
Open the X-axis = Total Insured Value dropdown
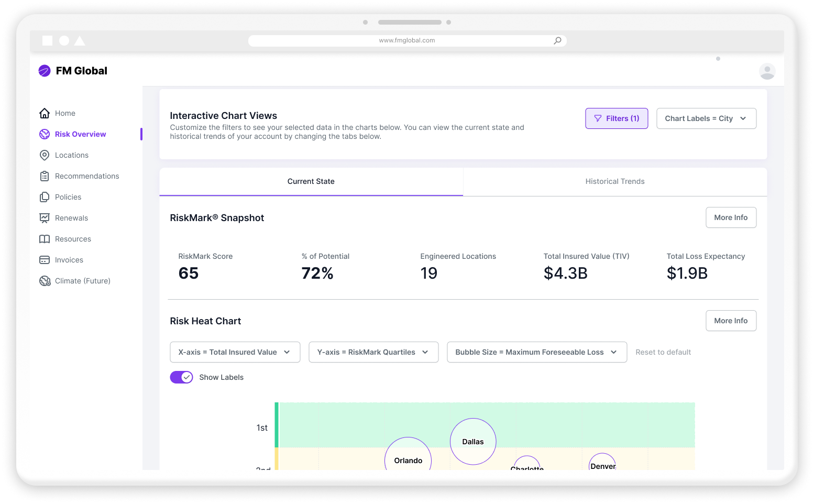point(235,352)
